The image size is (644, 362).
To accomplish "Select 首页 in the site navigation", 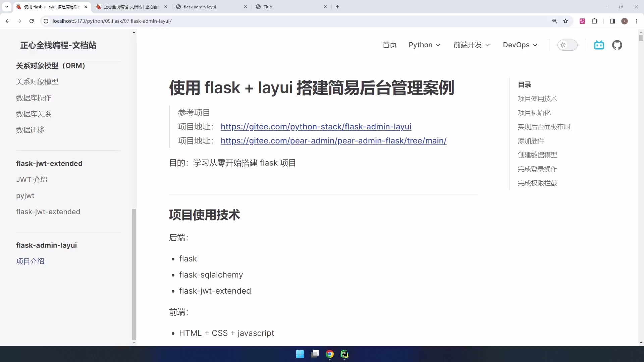I will tap(389, 45).
